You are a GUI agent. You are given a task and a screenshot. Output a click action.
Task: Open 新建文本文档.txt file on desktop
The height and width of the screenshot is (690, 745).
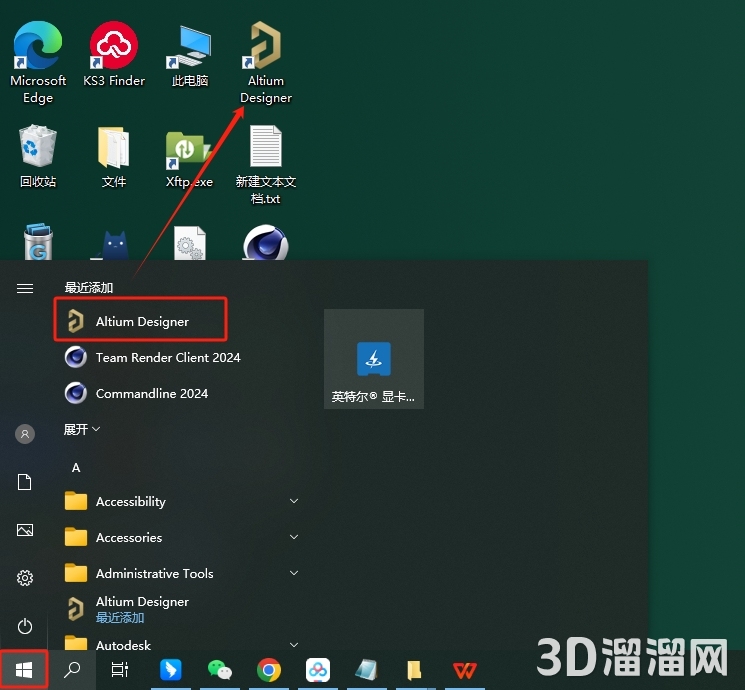click(266, 164)
